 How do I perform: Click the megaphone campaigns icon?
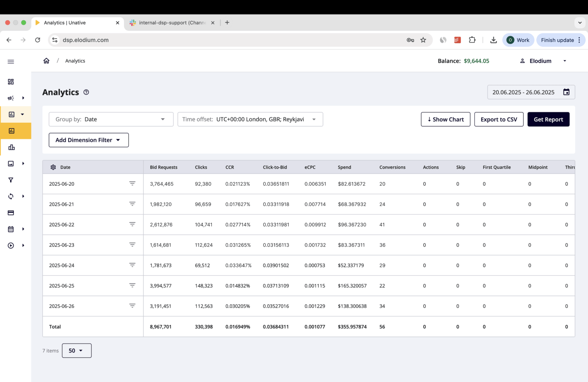point(11,98)
